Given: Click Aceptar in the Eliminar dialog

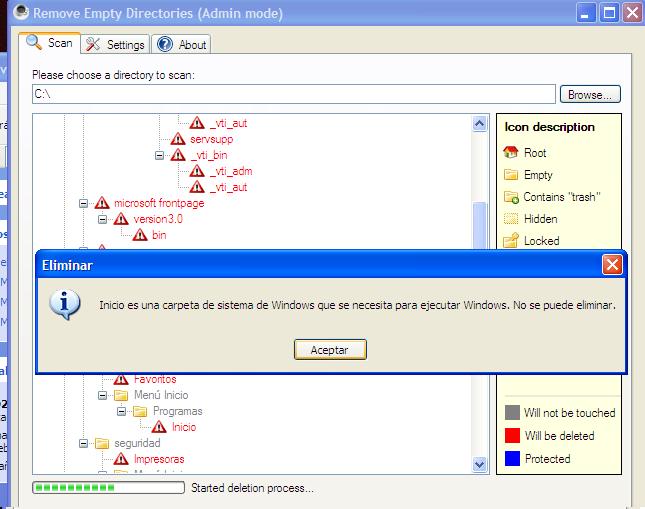Looking at the screenshot, I should click(x=330, y=350).
